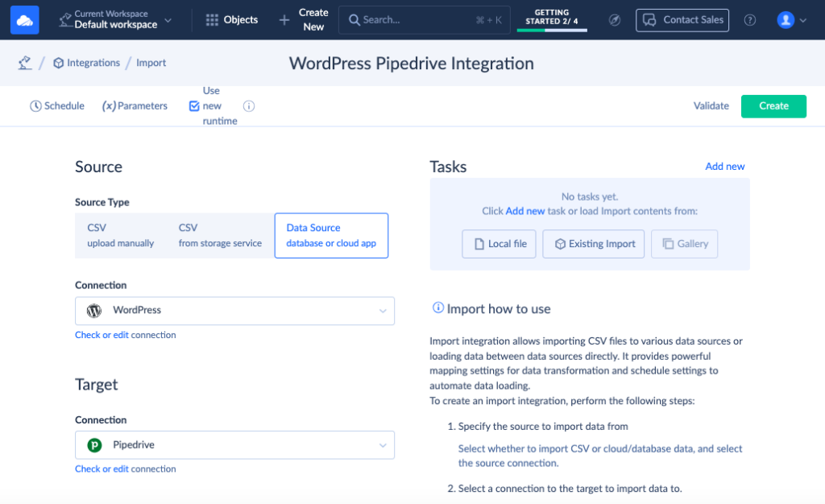
Task: Open the Parameters settings
Action: [x=135, y=105]
